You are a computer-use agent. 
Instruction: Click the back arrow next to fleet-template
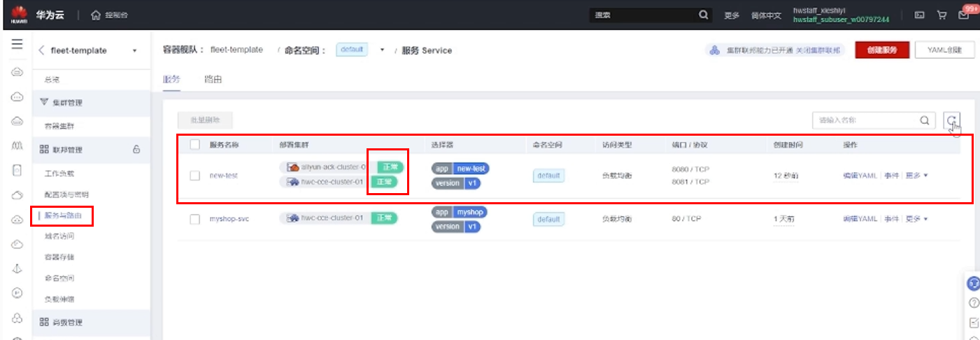pyautogui.click(x=41, y=50)
